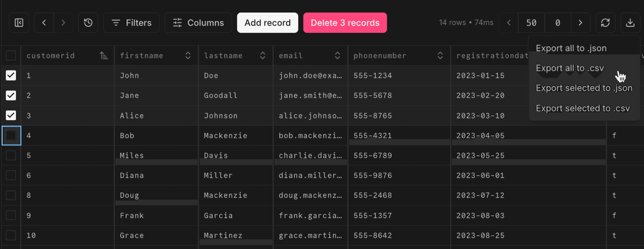The height and width of the screenshot is (249, 644).
Task: Choose Export selected to .csv
Action: (583, 108)
